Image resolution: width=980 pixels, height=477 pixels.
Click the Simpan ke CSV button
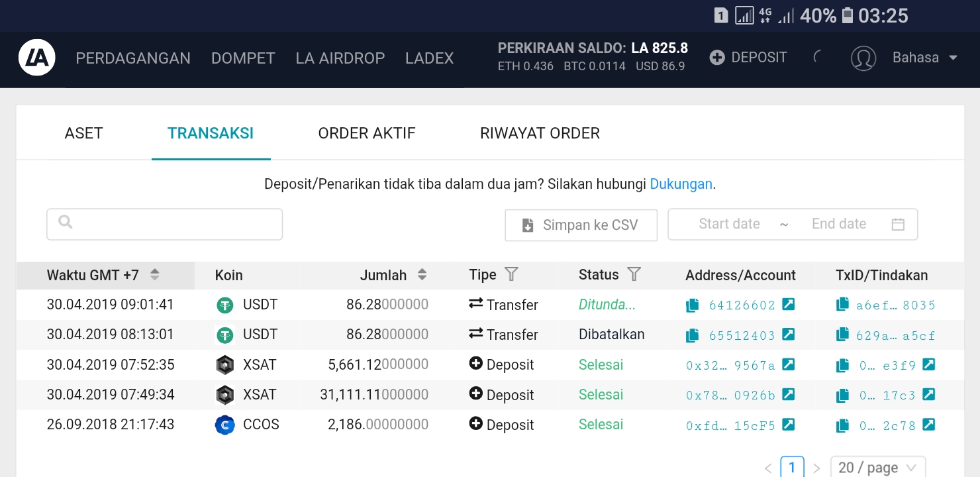(x=581, y=225)
